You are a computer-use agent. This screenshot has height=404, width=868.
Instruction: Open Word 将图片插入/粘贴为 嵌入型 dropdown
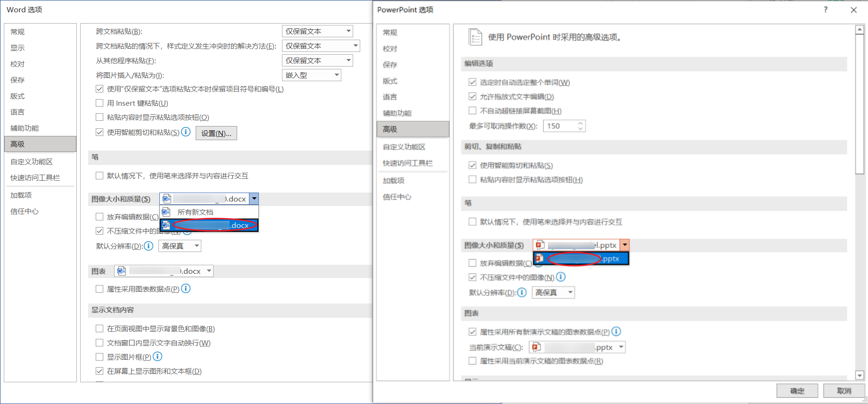312,75
